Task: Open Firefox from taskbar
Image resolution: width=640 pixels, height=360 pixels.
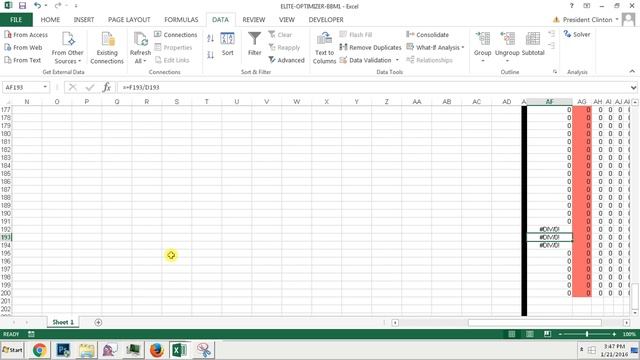Action: 156,350
